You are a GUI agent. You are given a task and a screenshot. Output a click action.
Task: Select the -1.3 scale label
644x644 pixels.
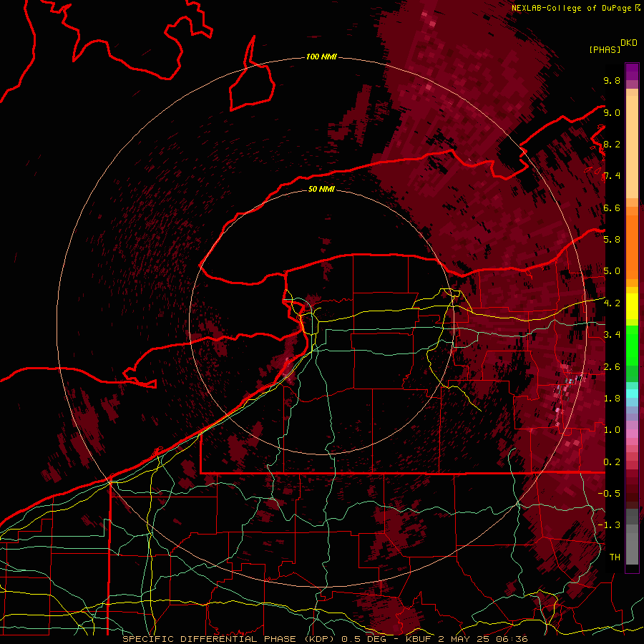click(x=609, y=525)
